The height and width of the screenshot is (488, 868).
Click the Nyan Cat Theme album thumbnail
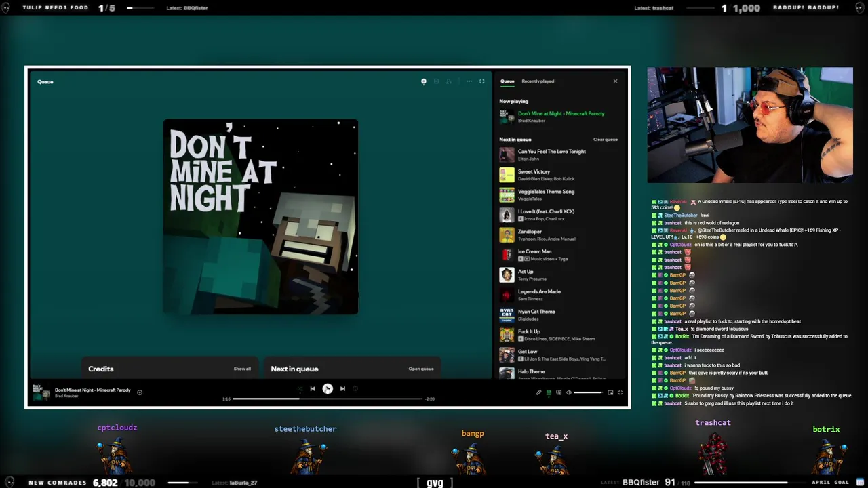(x=507, y=314)
